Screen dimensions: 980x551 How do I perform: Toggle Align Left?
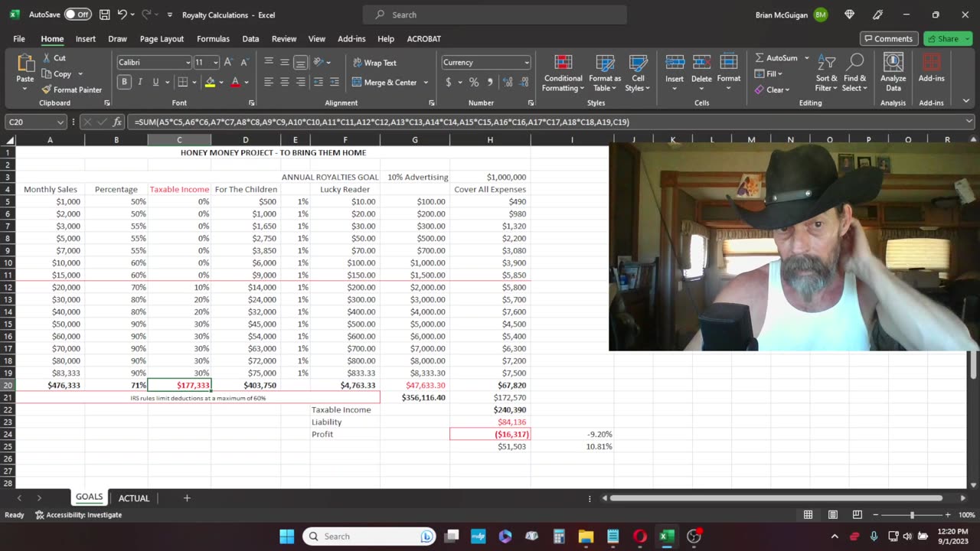(269, 82)
